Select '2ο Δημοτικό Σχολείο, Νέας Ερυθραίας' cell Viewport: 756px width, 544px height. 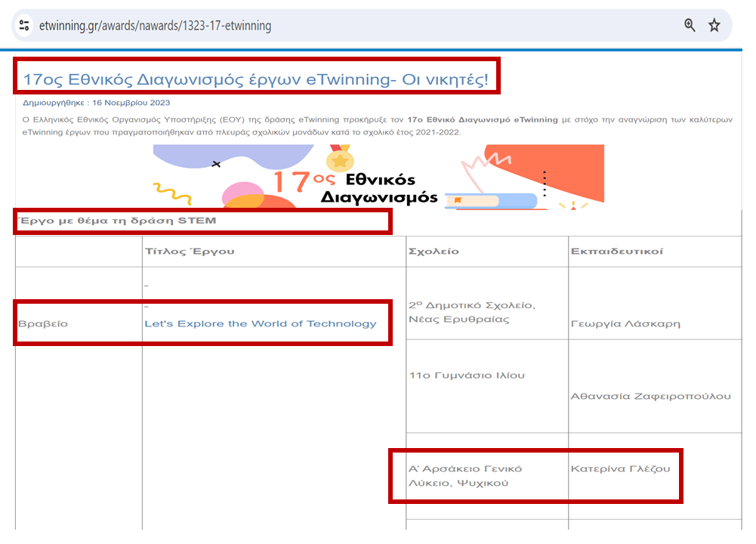click(471, 312)
